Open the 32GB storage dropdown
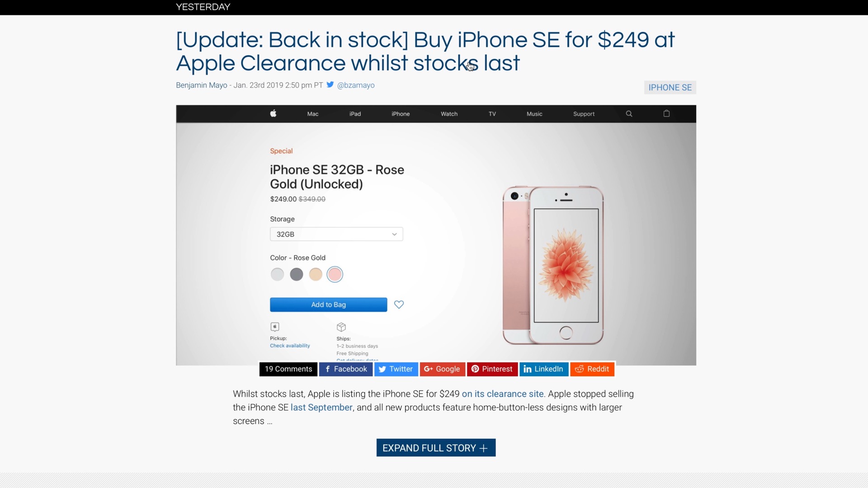This screenshot has height=488, width=868. coord(336,234)
